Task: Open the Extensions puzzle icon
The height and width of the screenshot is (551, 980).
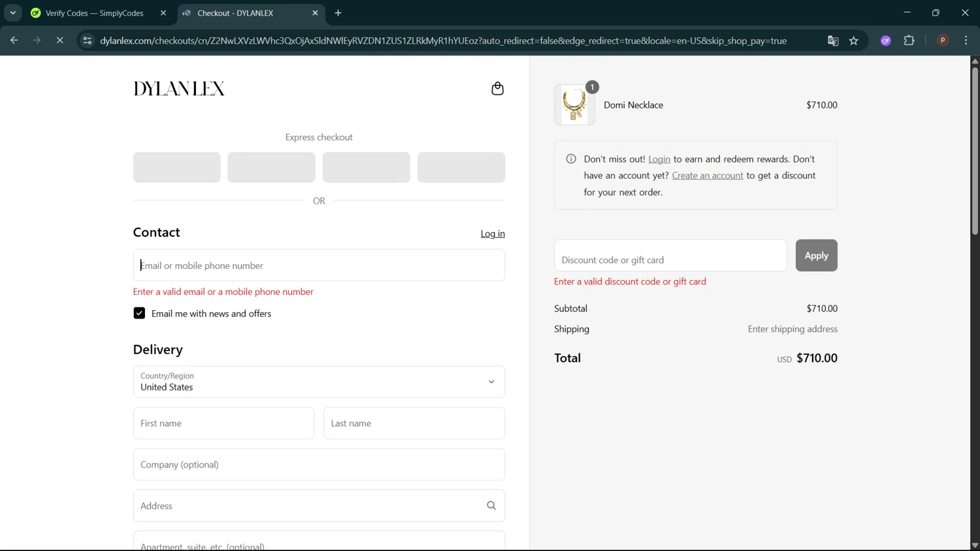Action: pyautogui.click(x=909, y=40)
